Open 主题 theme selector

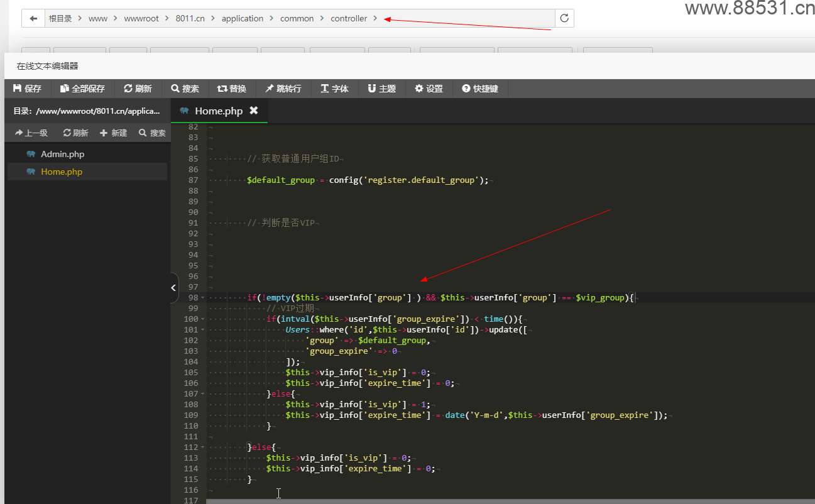381,89
